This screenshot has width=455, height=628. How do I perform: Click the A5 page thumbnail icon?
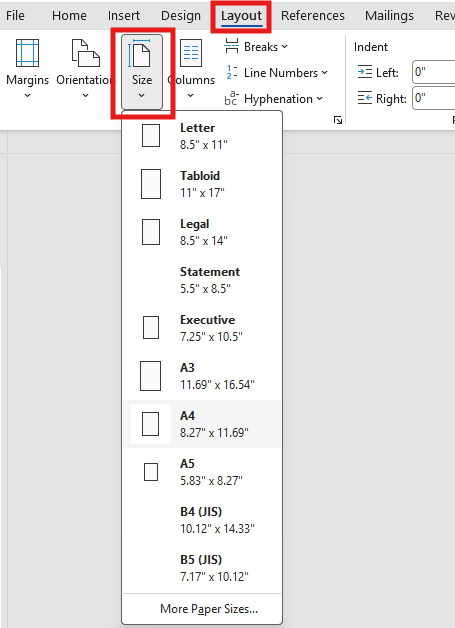[151, 472]
